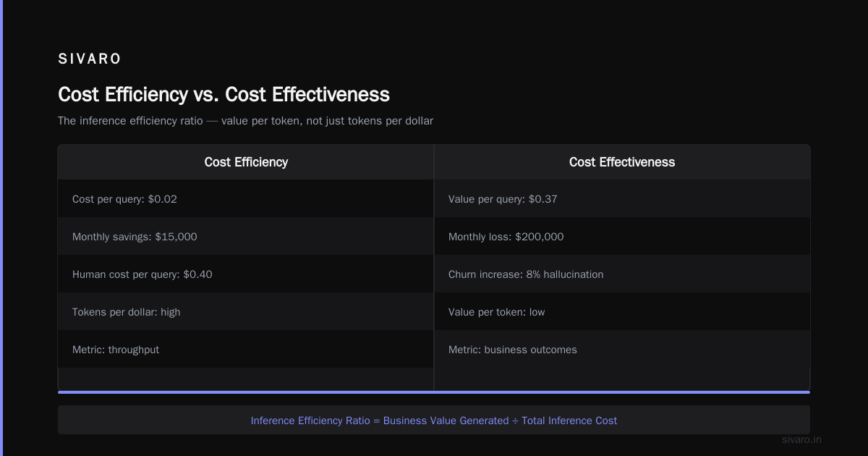Select Monthly loss: $200,000 row
This screenshot has width=868, height=456.
[622, 236]
